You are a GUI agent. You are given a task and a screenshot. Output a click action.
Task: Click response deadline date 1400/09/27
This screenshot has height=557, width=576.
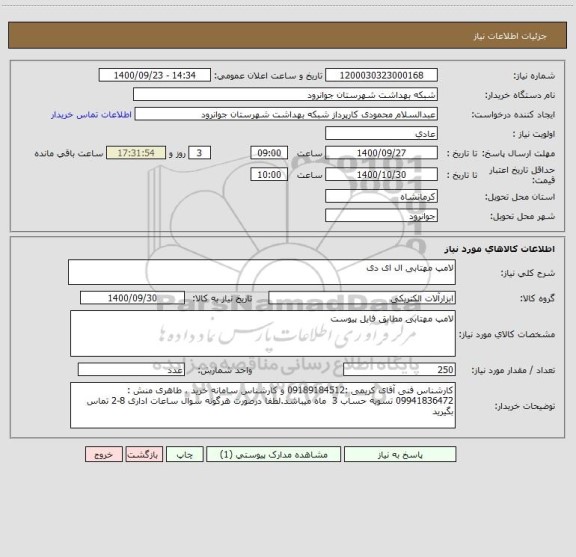point(381,153)
